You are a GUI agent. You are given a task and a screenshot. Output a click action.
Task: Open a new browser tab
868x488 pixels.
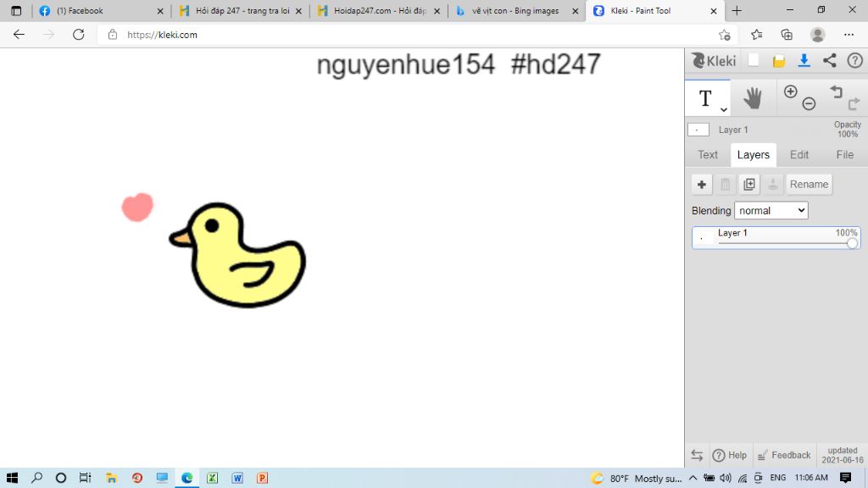[x=737, y=10]
